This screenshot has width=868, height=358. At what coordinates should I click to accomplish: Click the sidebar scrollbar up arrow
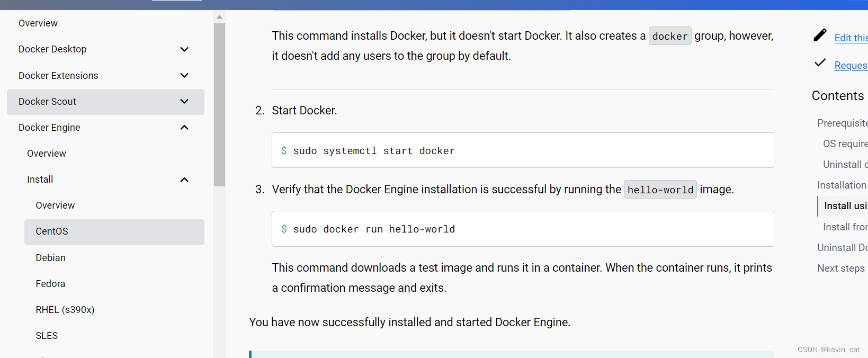tap(219, 17)
